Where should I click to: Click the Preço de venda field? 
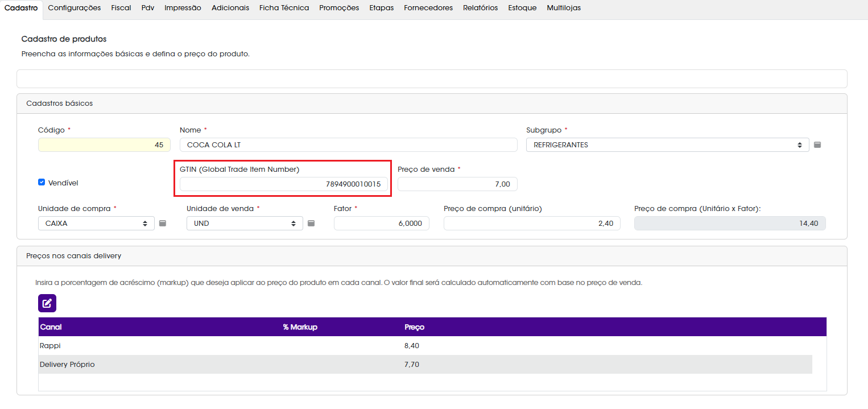coord(457,184)
